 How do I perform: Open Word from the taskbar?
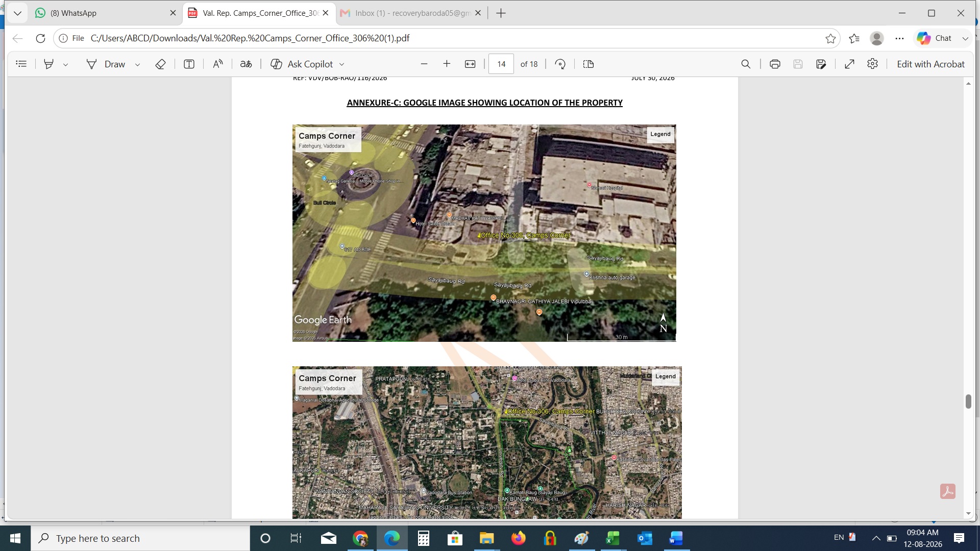point(676,538)
